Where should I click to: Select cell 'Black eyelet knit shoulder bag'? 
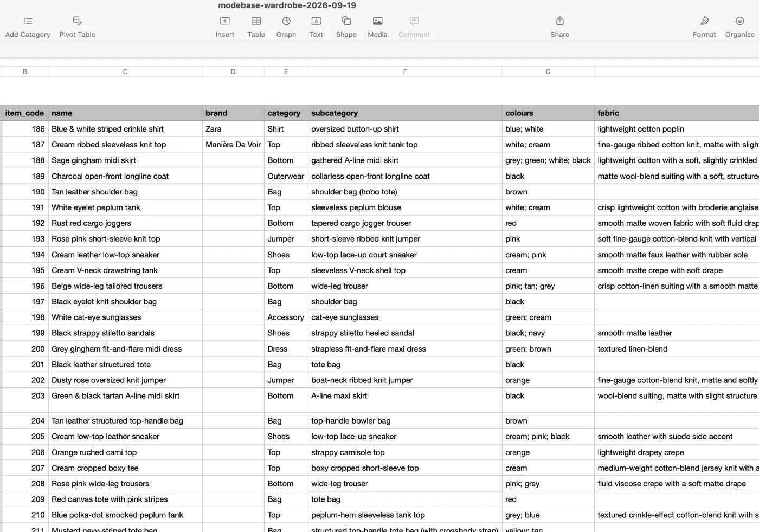(125, 302)
